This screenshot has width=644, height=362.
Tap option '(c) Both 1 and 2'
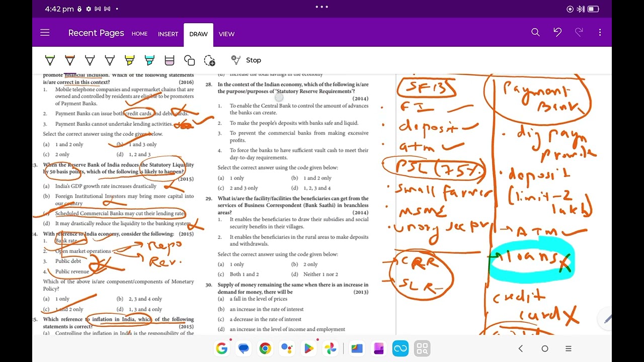tap(238, 274)
